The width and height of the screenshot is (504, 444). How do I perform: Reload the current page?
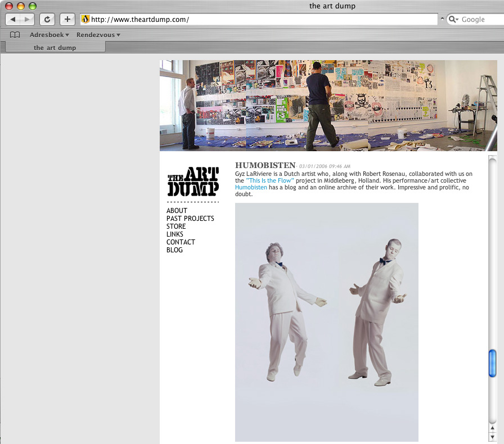pos(47,19)
